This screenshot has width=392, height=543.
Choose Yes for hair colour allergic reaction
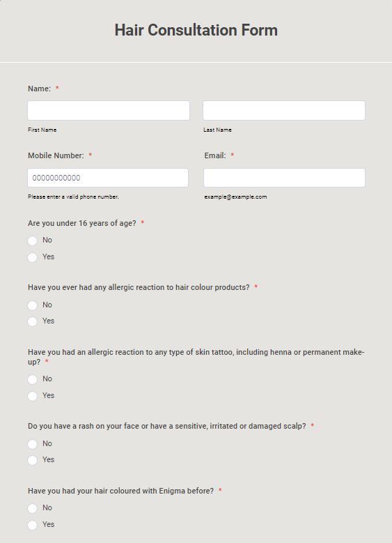pyautogui.click(x=33, y=322)
